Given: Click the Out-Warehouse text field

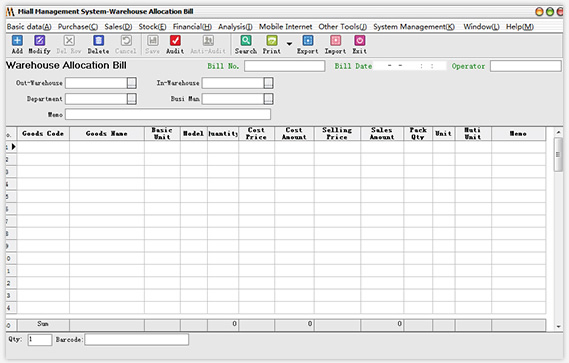Looking at the screenshot, I should [96, 83].
